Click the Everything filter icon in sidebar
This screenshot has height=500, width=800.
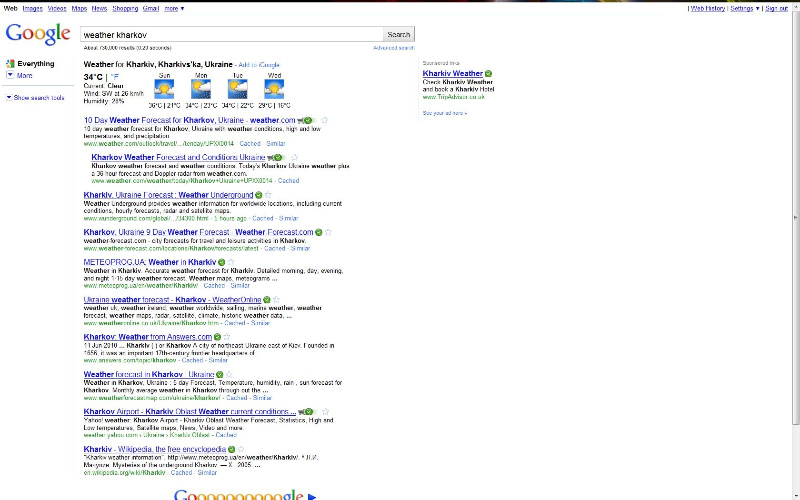click(10, 63)
